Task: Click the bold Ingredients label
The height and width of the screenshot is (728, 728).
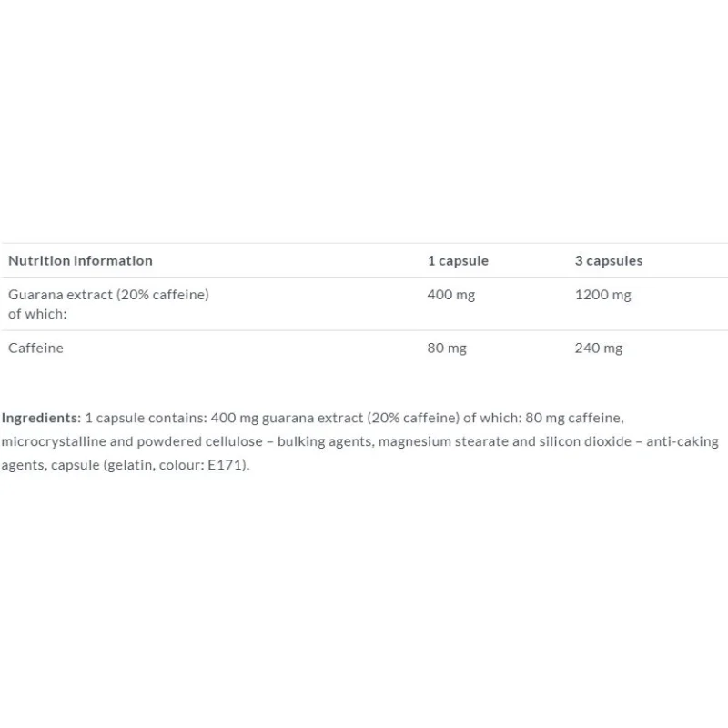Action: [41, 418]
